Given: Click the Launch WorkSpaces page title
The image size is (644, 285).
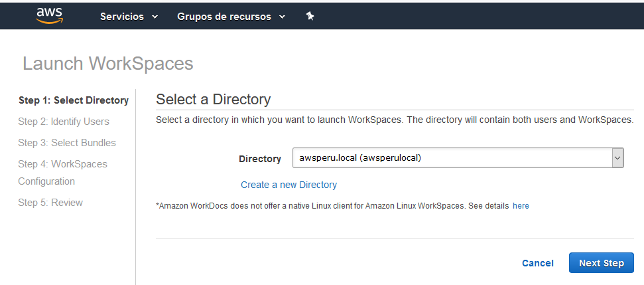Looking at the screenshot, I should coord(108,64).
